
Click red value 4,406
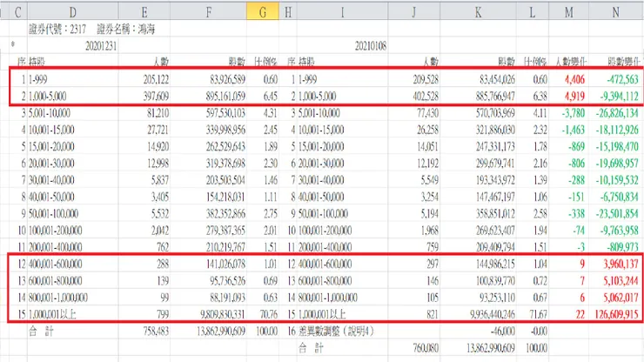[574, 79]
